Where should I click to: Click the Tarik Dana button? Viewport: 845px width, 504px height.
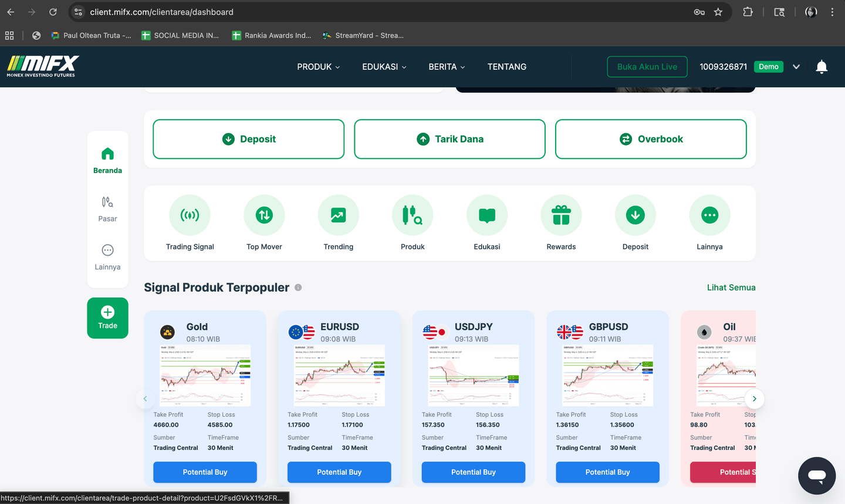(450, 139)
